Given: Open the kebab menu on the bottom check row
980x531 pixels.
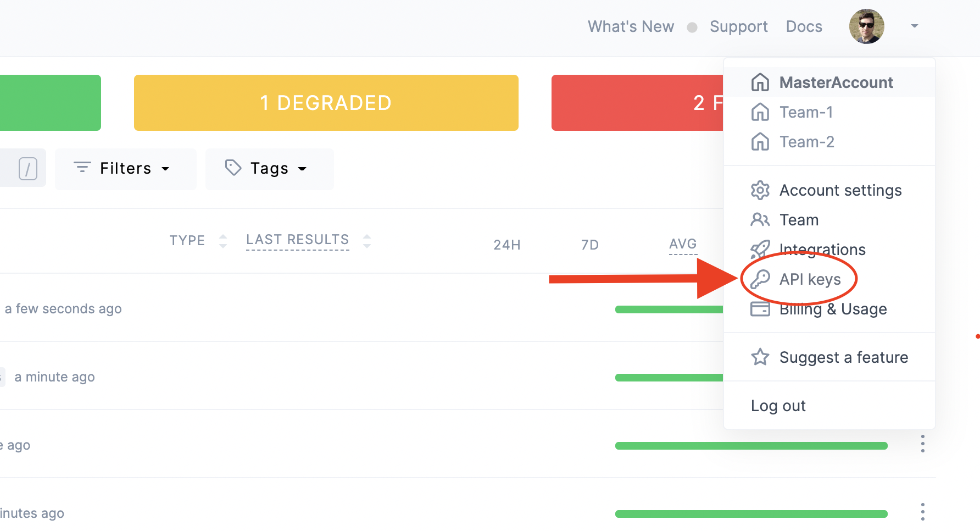Looking at the screenshot, I should pyautogui.click(x=922, y=512).
